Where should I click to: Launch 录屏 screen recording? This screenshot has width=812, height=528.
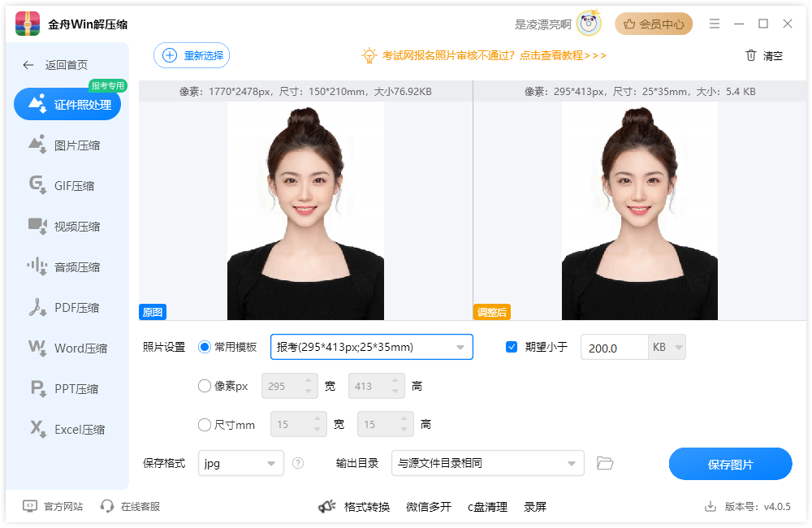pos(535,506)
